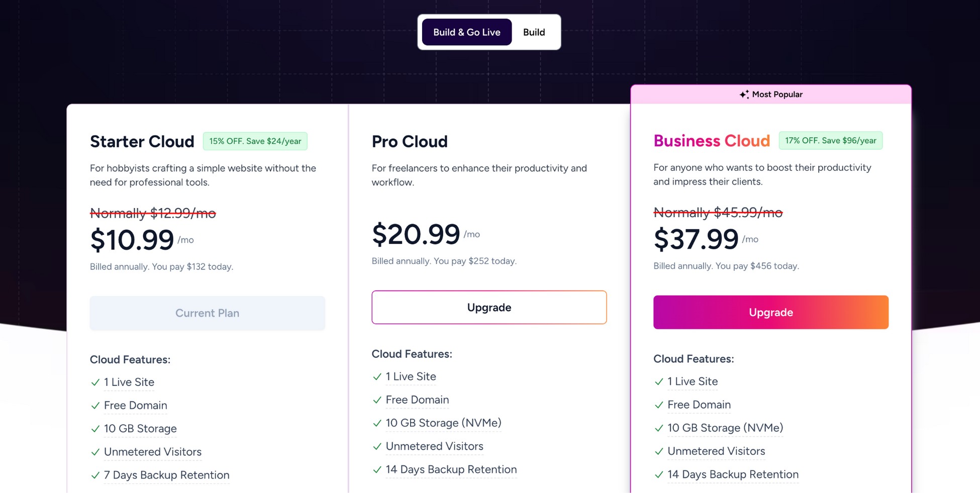Screen dimensions: 980x493
Task: Click the checkmark next to Business Free Domain
Action: (x=659, y=405)
